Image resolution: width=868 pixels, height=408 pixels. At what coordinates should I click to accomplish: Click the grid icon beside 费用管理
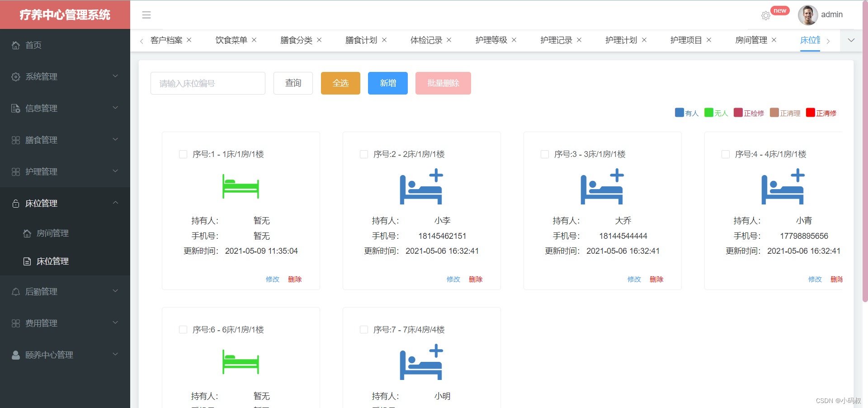(16, 323)
